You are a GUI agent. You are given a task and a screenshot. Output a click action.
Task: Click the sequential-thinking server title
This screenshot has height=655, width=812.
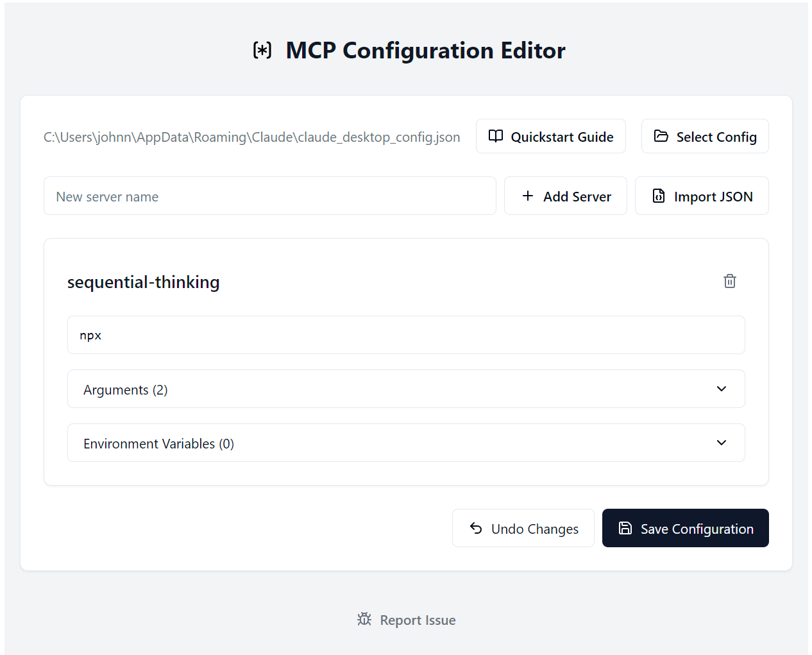click(x=143, y=281)
